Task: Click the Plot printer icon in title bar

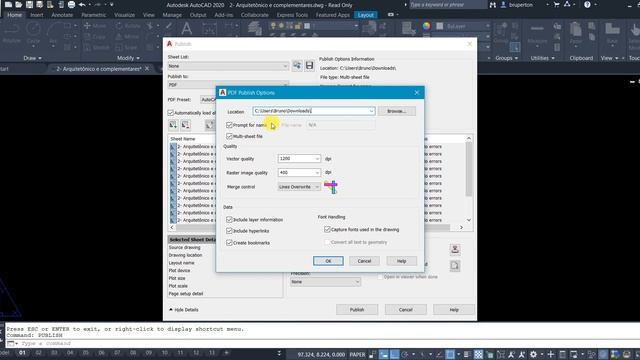Action: 71,5
